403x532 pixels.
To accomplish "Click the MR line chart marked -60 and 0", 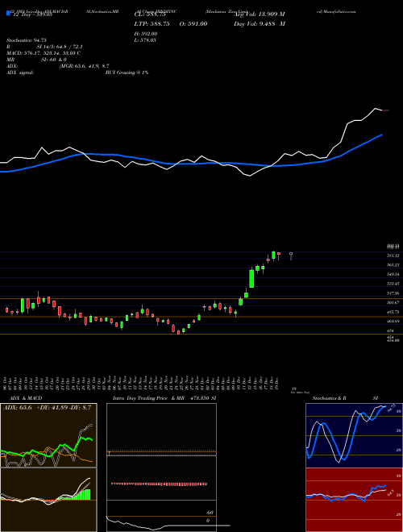I will point(161,516).
